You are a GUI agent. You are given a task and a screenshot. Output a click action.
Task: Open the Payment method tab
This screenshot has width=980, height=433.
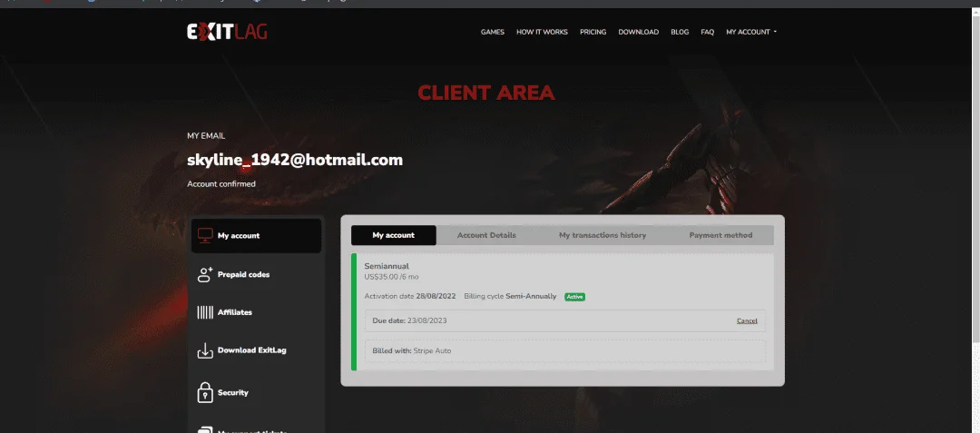tap(720, 235)
